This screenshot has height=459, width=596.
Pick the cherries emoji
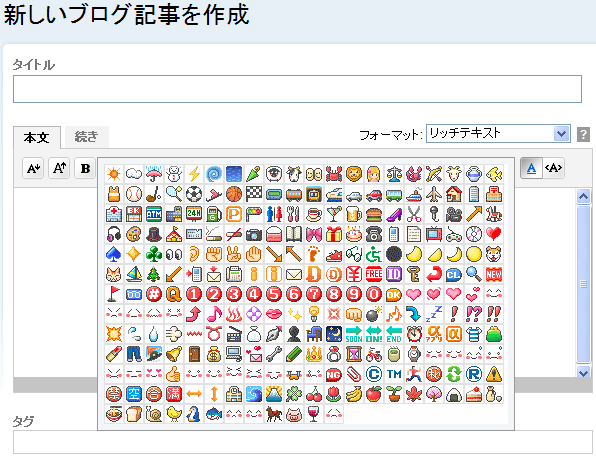[x=314, y=394]
